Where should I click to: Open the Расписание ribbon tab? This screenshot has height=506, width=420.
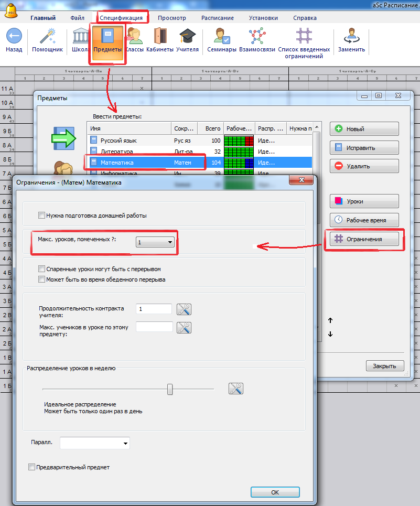(217, 18)
